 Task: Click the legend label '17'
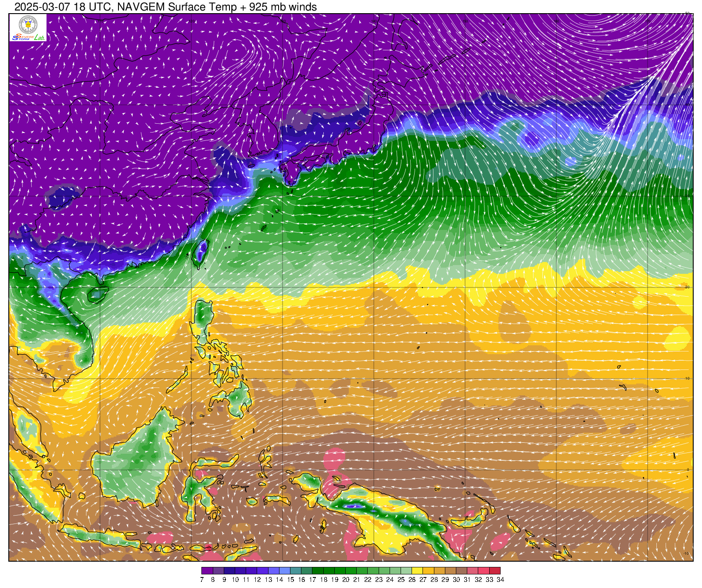pyautogui.click(x=312, y=580)
